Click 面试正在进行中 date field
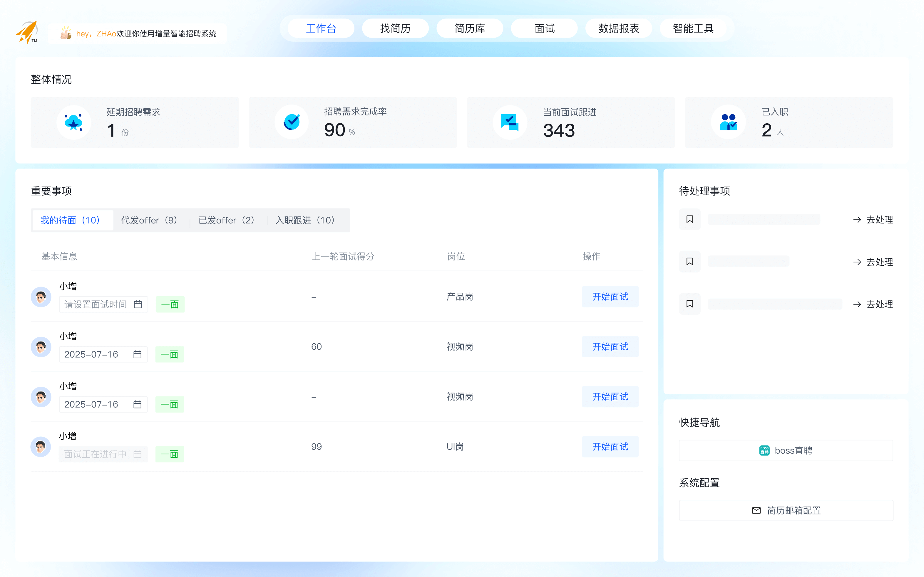This screenshot has height=577, width=924. [x=103, y=454]
